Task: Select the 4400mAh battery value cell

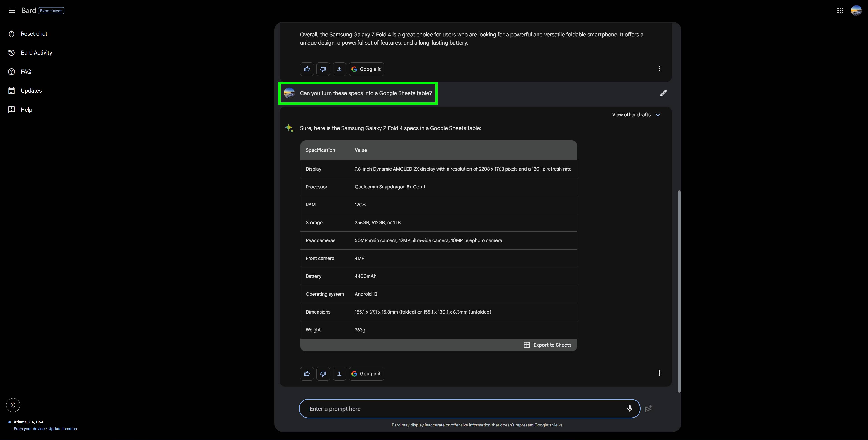Action: [365, 276]
